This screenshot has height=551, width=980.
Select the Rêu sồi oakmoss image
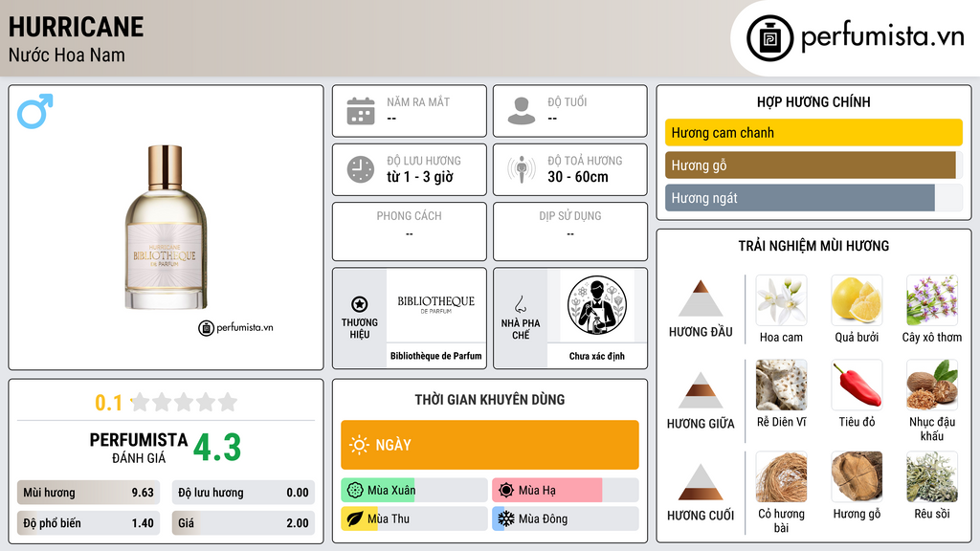(x=932, y=477)
